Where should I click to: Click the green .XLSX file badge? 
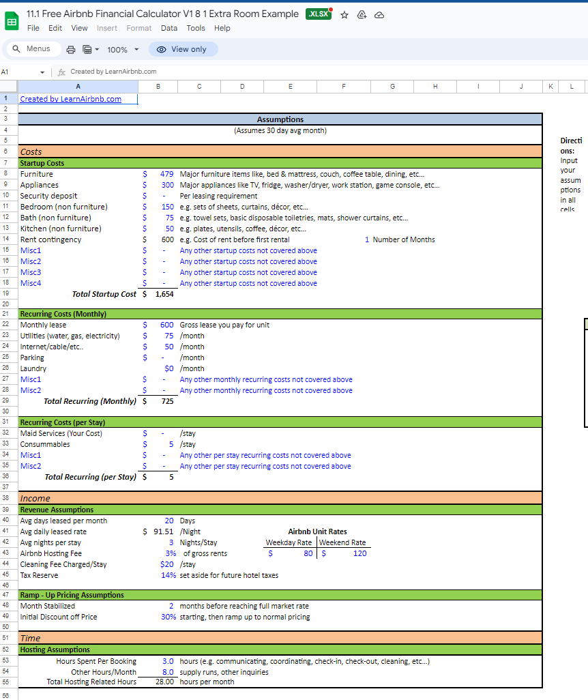point(319,14)
